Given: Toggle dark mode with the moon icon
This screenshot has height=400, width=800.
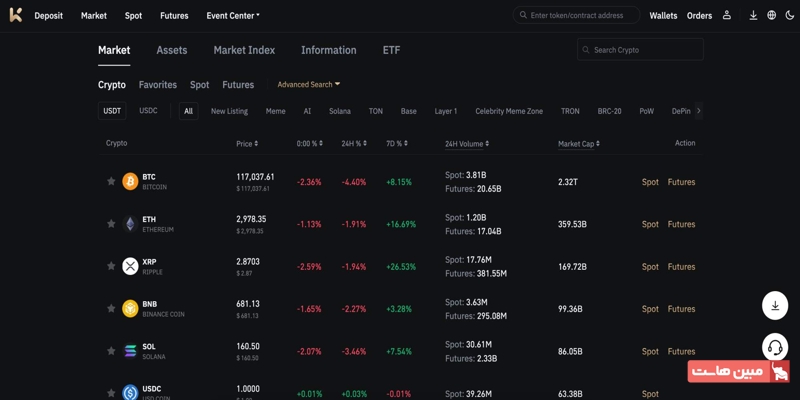Looking at the screenshot, I should (789, 15).
